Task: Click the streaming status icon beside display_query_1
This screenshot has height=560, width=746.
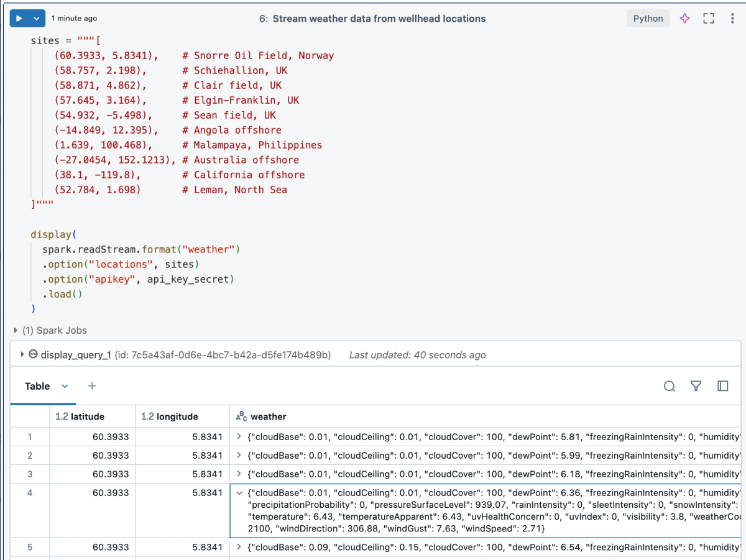Action: pos(34,355)
